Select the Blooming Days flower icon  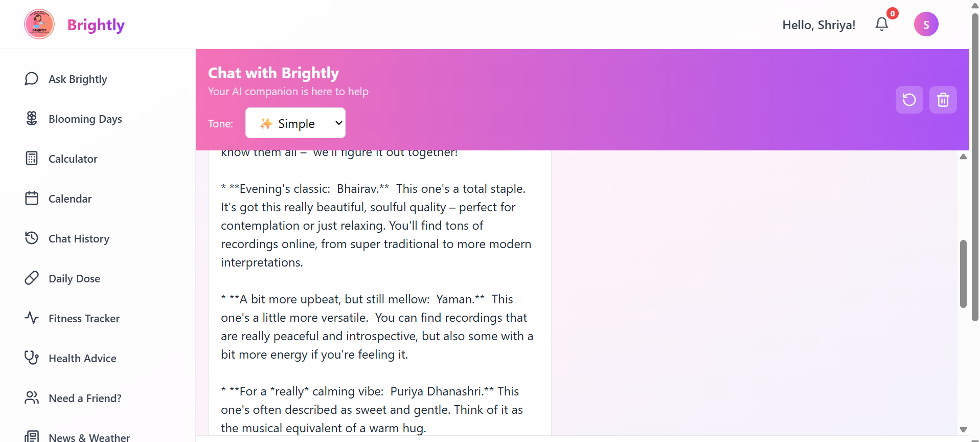pos(31,119)
